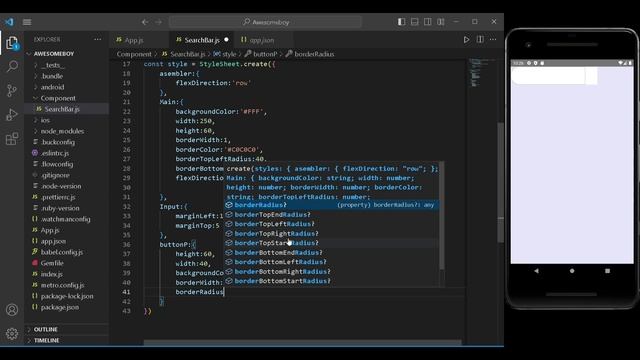Open the Explorer view in activity bar

[x=12, y=42]
